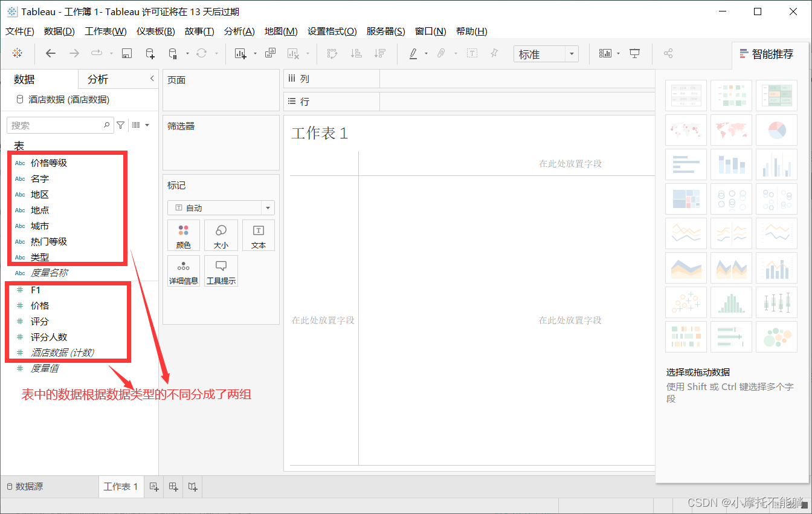Open the 文本 text marks card
The height and width of the screenshot is (514, 812).
tap(259, 236)
